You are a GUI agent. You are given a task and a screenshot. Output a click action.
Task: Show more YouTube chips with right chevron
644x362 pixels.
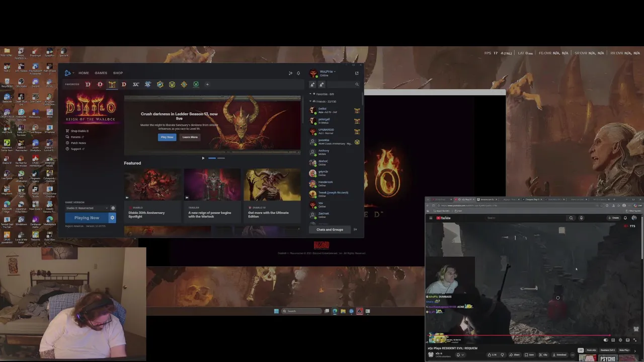click(x=635, y=351)
